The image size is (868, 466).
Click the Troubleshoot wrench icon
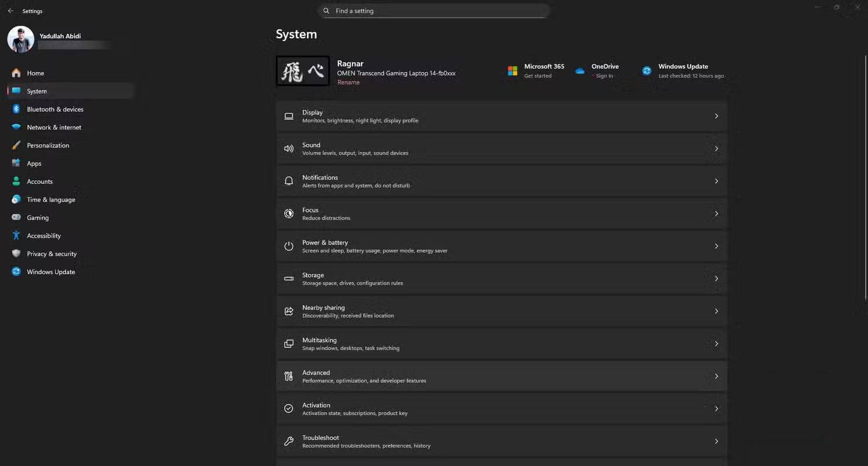[289, 441]
